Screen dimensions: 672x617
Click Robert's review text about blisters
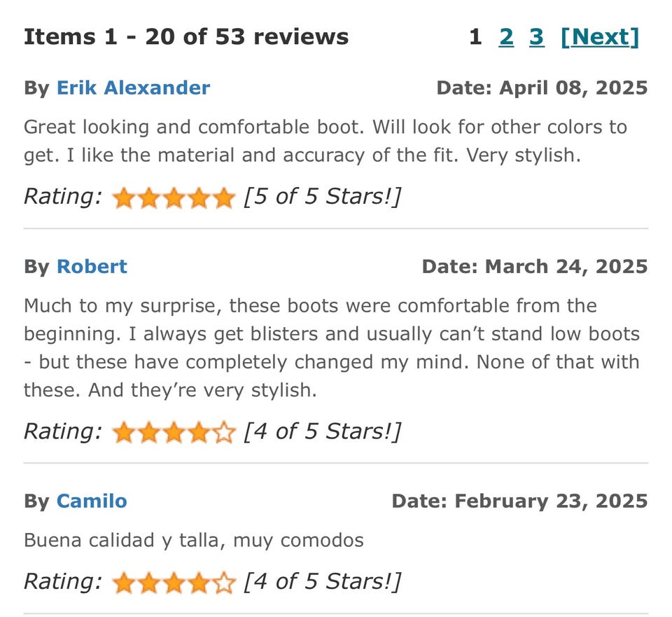[x=332, y=333]
